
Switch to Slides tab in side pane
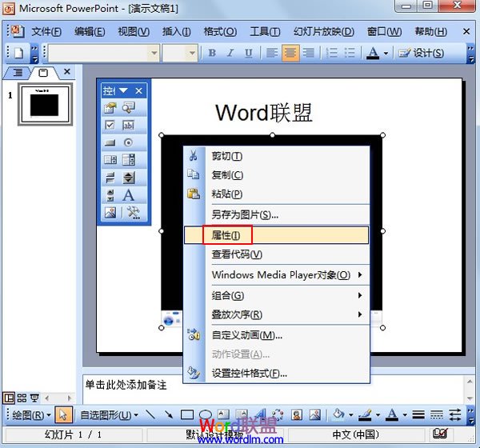click(x=43, y=73)
